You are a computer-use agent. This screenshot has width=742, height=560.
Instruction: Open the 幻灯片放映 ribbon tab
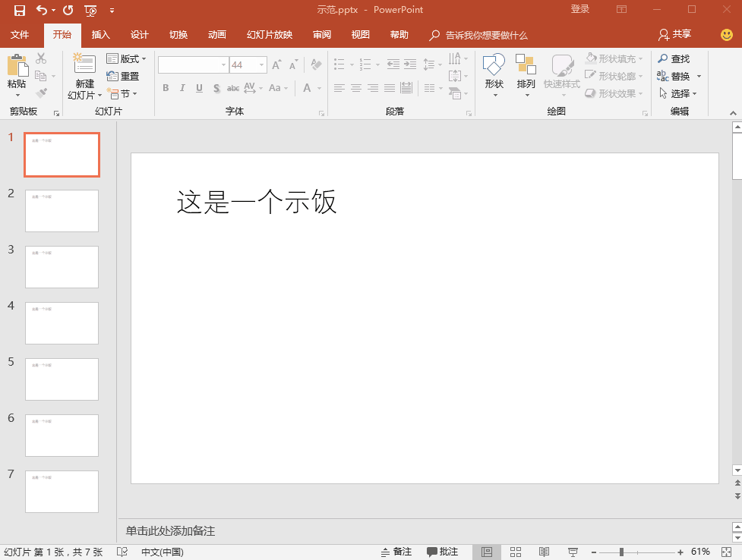point(269,35)
